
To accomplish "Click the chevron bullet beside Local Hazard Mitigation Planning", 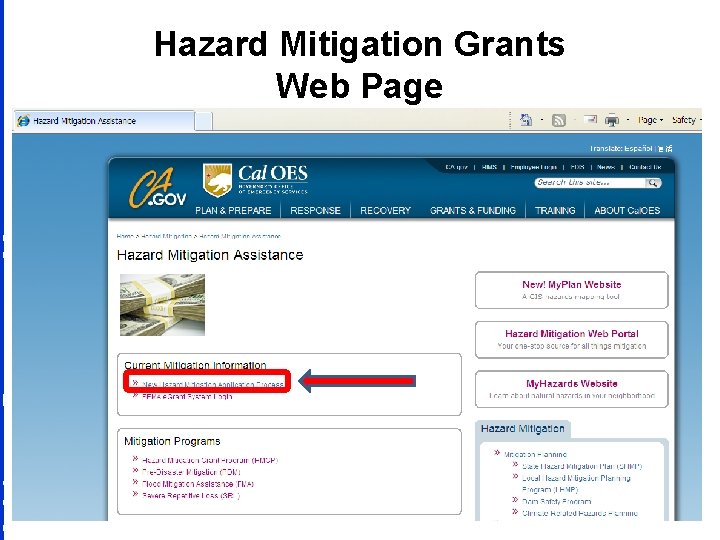I will [515, 477].
